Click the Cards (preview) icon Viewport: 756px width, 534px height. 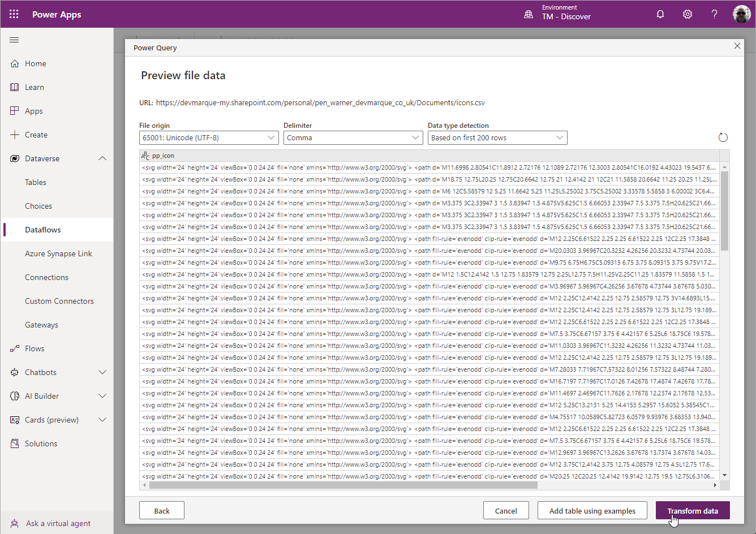click(15, 420)
